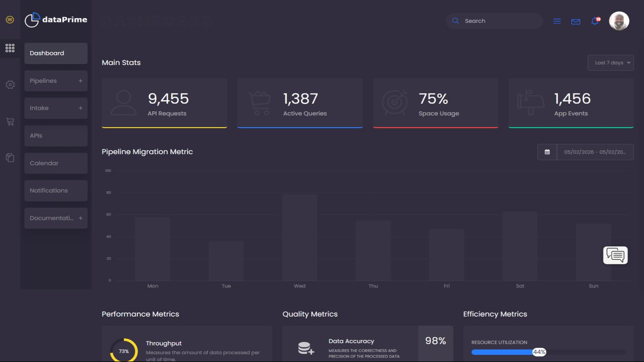The width and height of the screenshot is (644, 362).
Task: Expand the Documentation menu with its plus sign
Action: (x=81, y=218)
